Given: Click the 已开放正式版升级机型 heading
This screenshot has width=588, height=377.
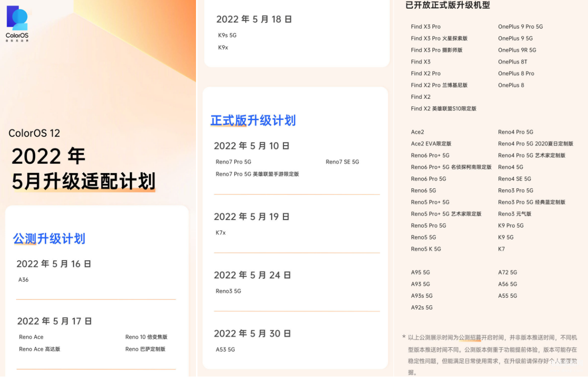Looking at the screenshot, I should point(448,5).
